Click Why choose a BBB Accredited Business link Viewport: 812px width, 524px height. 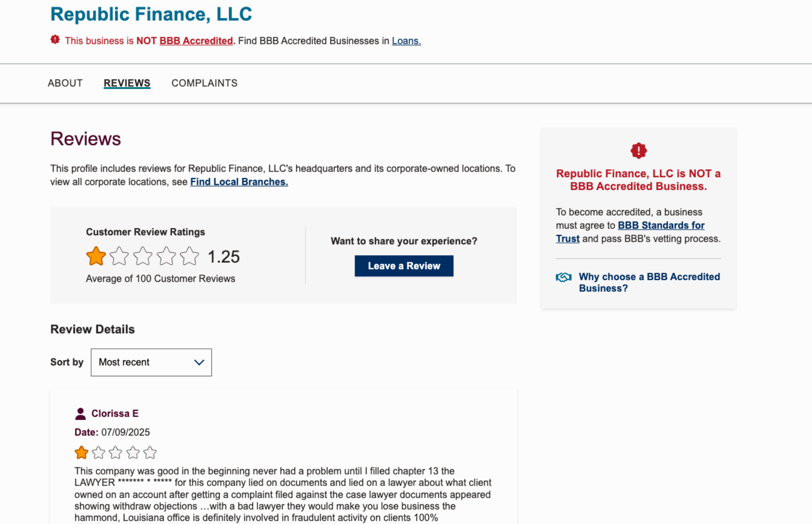pyautogui.click(x=649, y=282)
